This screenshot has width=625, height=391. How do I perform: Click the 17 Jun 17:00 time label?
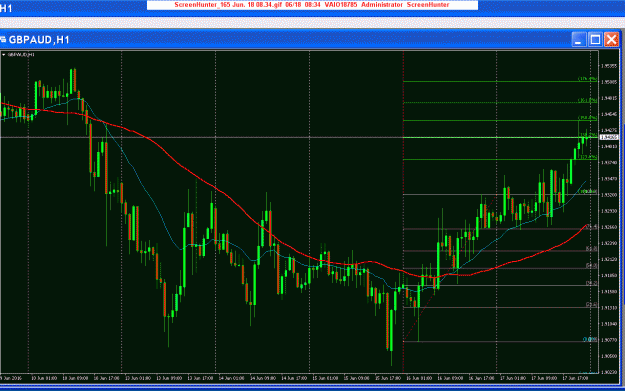575,378
